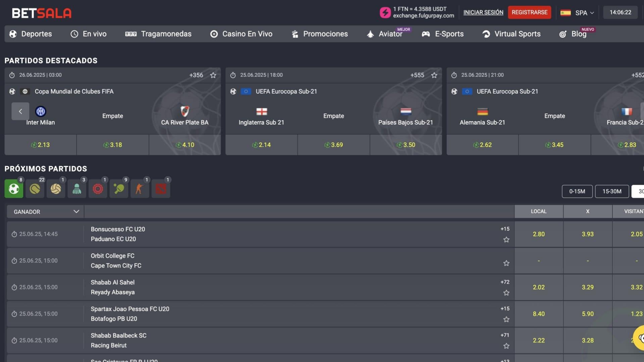
Task: Favorite the Shabab Baalbeck vs Racing Beirut match
Action: click(506, 346)
